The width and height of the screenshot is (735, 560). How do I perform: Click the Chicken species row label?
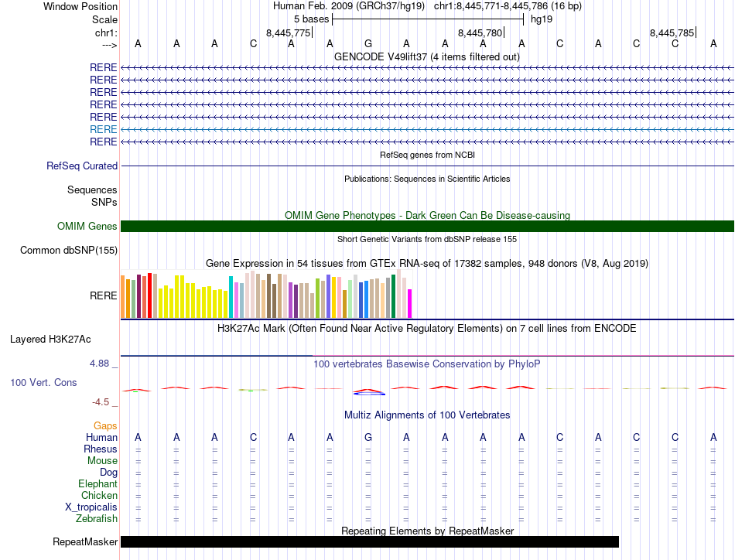tap(99, 495)
